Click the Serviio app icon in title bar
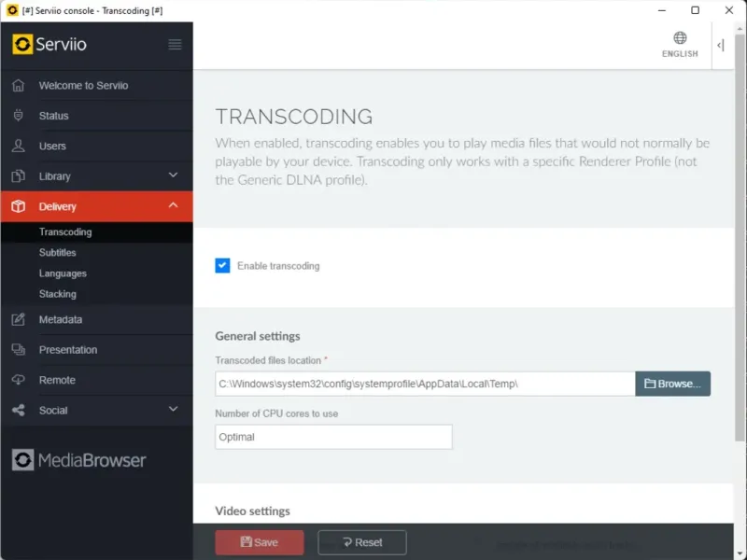Image resolution: width=747 pixels, height=560 pixels. (12, 10)
